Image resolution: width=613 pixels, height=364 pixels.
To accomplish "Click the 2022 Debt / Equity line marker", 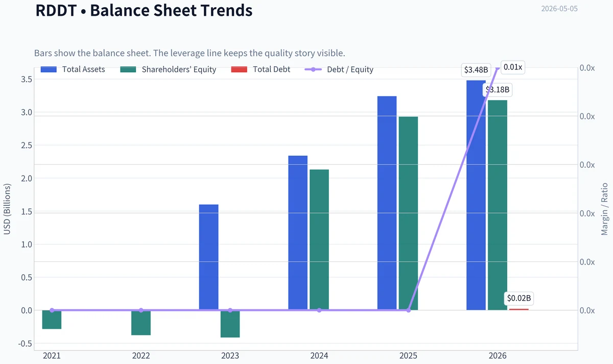I will pos(141,310).
